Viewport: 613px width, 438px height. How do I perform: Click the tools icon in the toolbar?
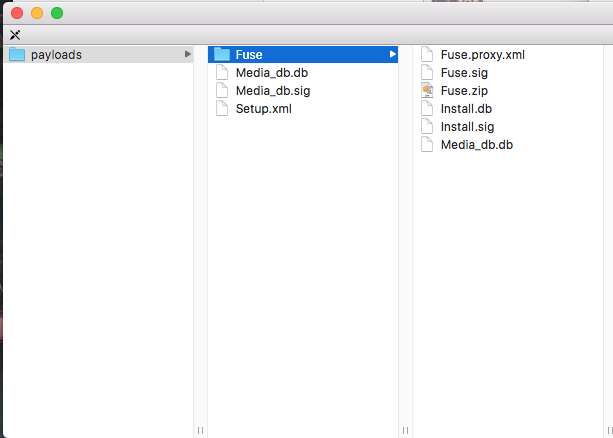[x=15, y=35]
